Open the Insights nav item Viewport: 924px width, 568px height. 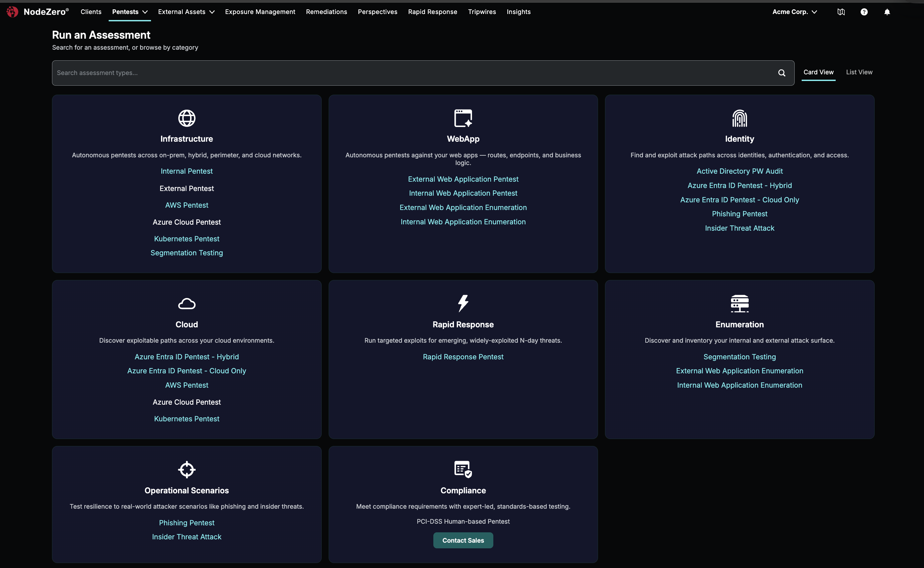tap(518, 12)
